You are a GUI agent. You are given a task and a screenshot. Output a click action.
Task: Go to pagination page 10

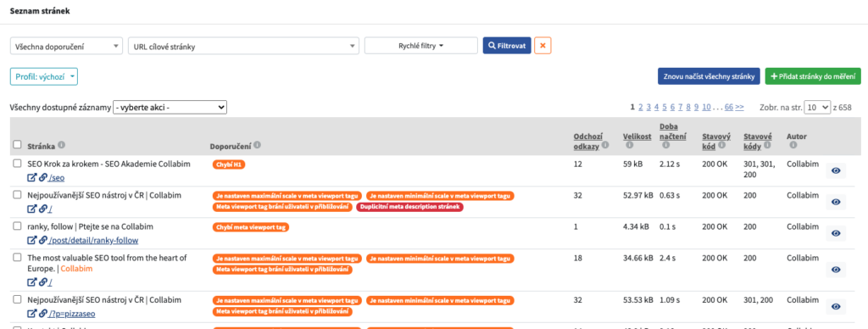pos(706,108)
